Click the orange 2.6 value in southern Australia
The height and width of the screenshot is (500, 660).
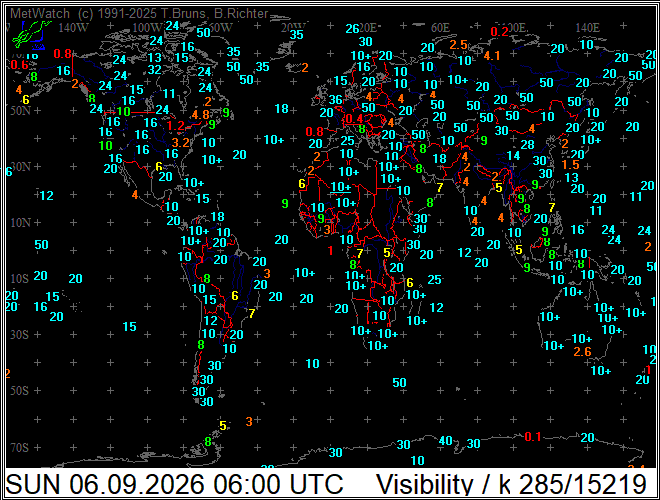(583, 351)
